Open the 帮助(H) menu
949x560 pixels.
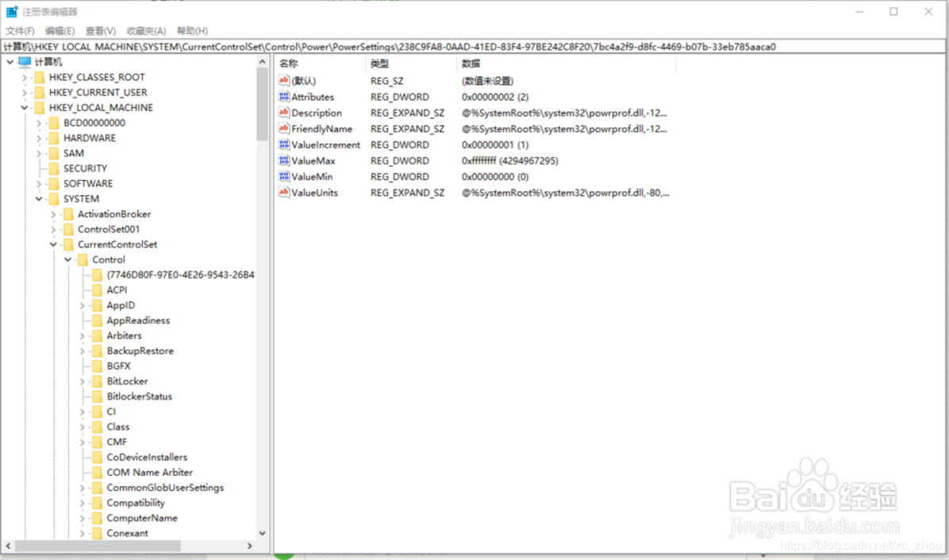coord(192,31)
